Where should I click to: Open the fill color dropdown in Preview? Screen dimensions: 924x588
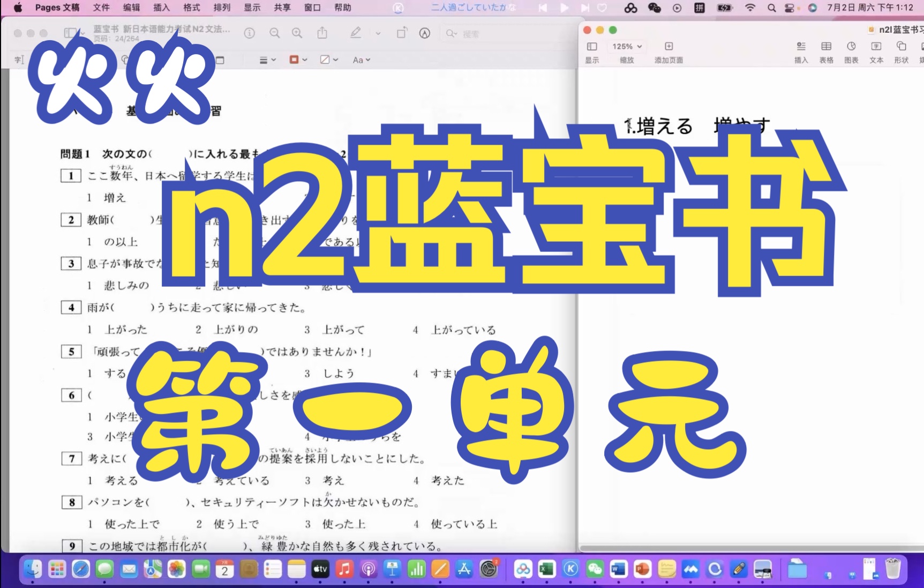click(329, 60)
